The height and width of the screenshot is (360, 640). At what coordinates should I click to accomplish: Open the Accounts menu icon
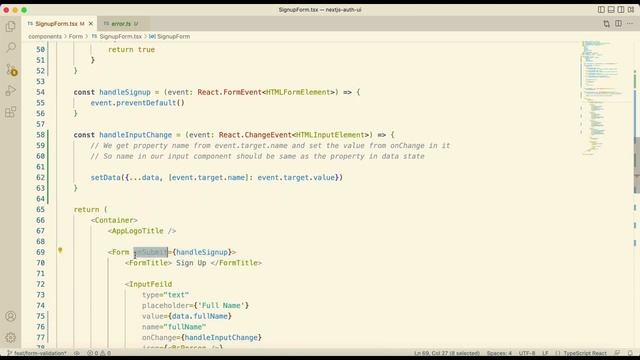(11, 316)
